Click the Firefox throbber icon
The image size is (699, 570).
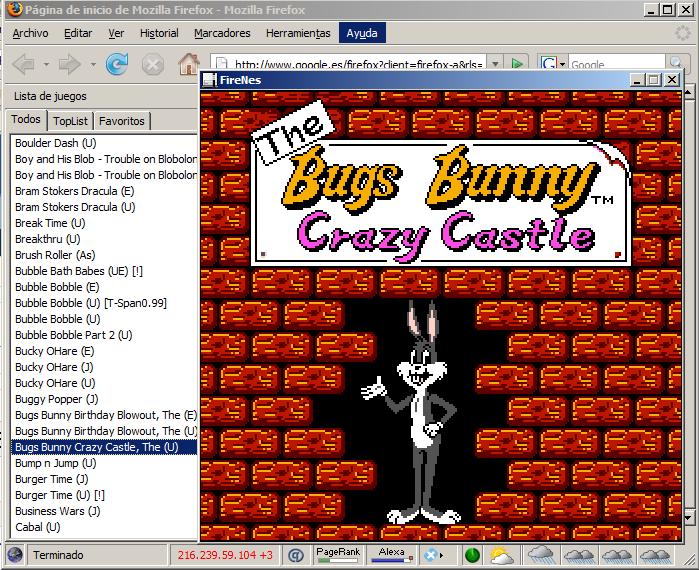683,33
